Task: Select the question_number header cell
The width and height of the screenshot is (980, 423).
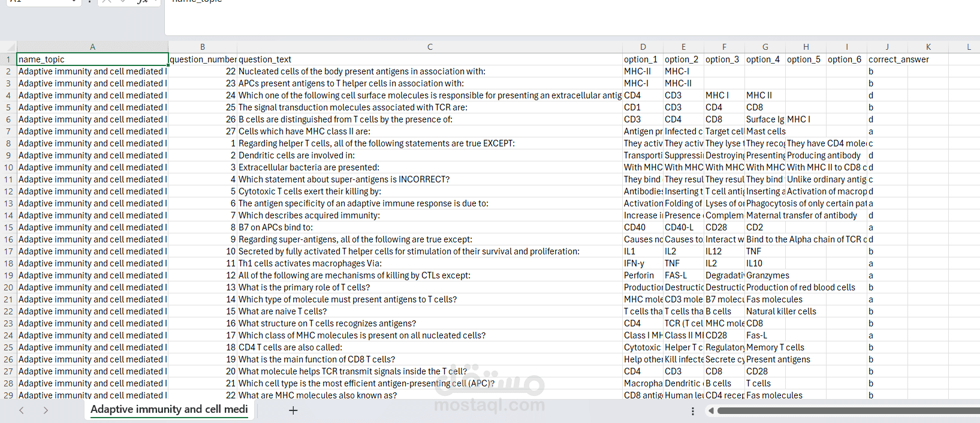Action: pos(203,59)
